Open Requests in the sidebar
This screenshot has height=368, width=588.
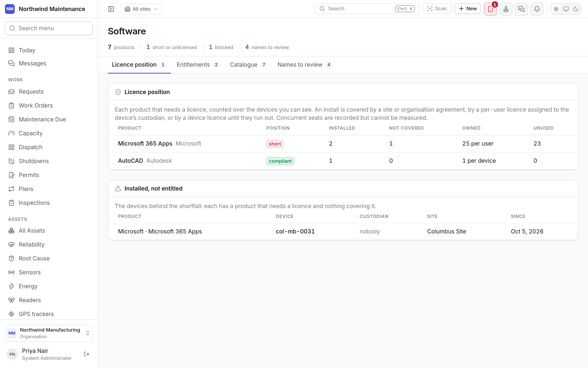[x=49, y=92]
